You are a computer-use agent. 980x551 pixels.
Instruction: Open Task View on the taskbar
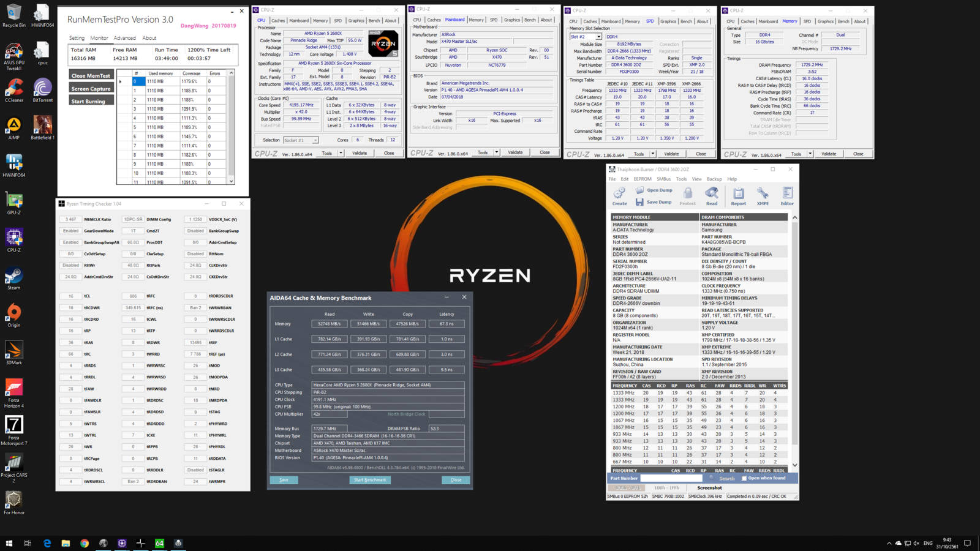pos(28,543)
